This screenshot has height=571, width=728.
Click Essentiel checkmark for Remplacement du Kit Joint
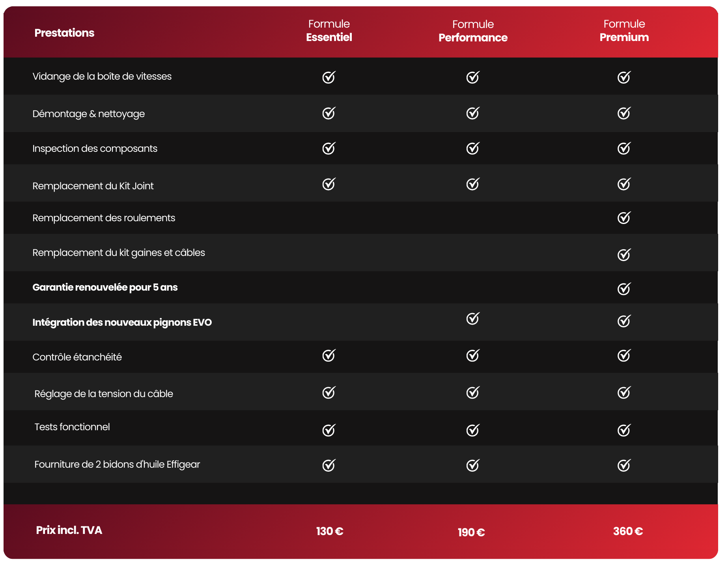[329, 184]
